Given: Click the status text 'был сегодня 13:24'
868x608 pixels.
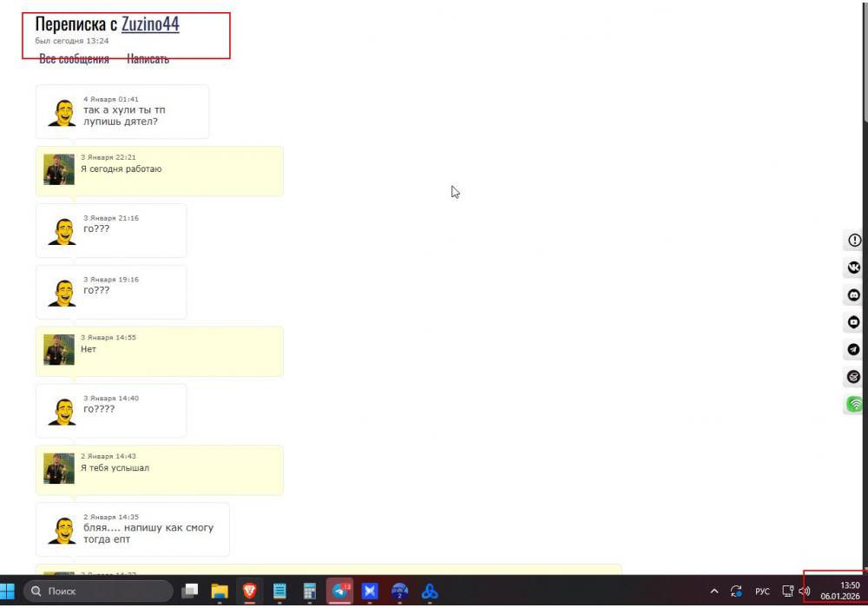Looking at the screenshot, I should pos(72,41).
